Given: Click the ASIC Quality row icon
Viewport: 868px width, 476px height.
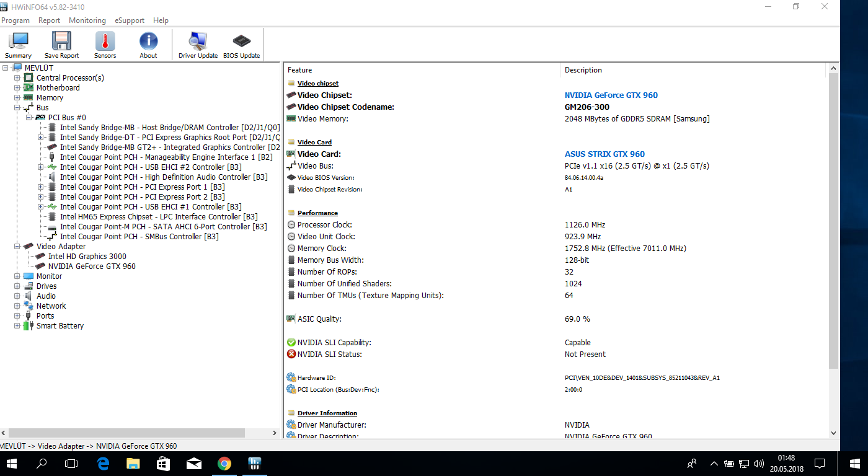Looking at the screenshot, I should click(291, 319).
